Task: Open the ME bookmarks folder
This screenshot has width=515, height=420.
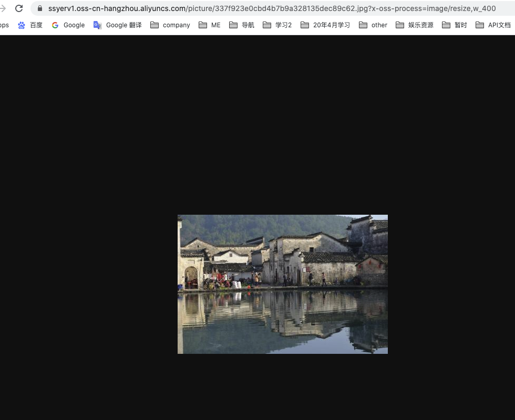Action: pos(208,25)
